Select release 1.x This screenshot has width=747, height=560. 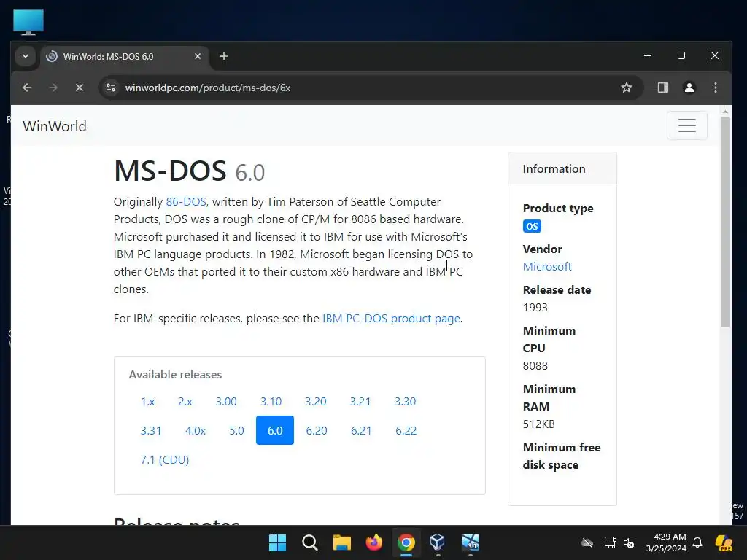pos(147,402)
